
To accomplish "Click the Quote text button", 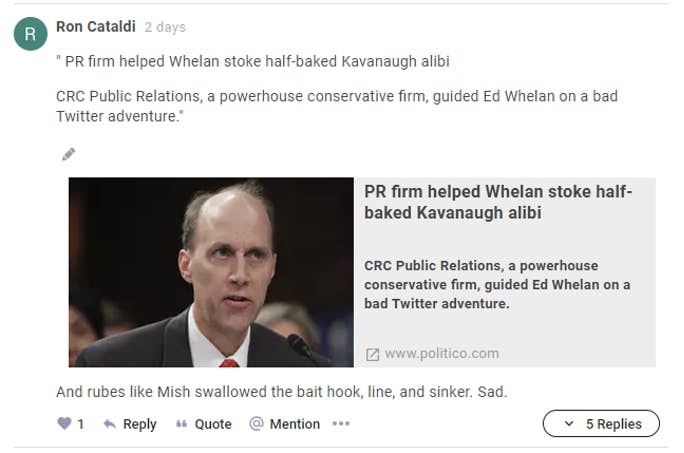I will [213, 424].
